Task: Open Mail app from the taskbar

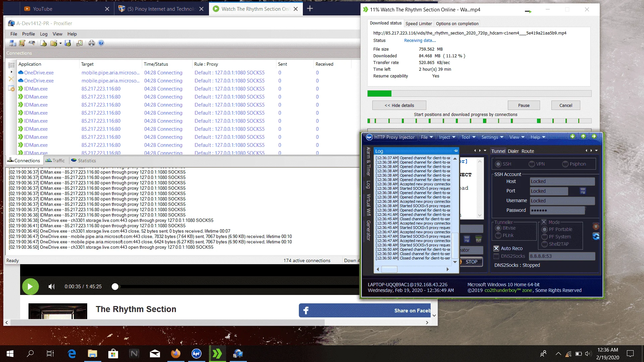Action: 155,354
